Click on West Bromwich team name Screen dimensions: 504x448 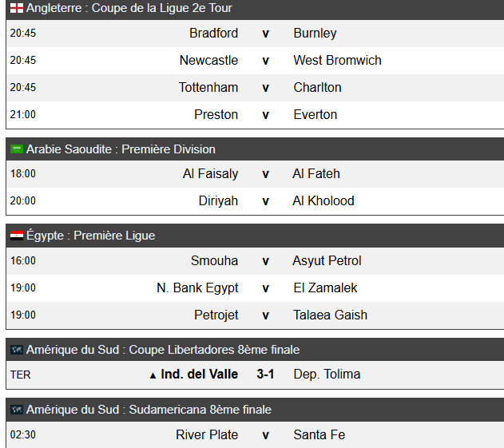click(337, 61)
